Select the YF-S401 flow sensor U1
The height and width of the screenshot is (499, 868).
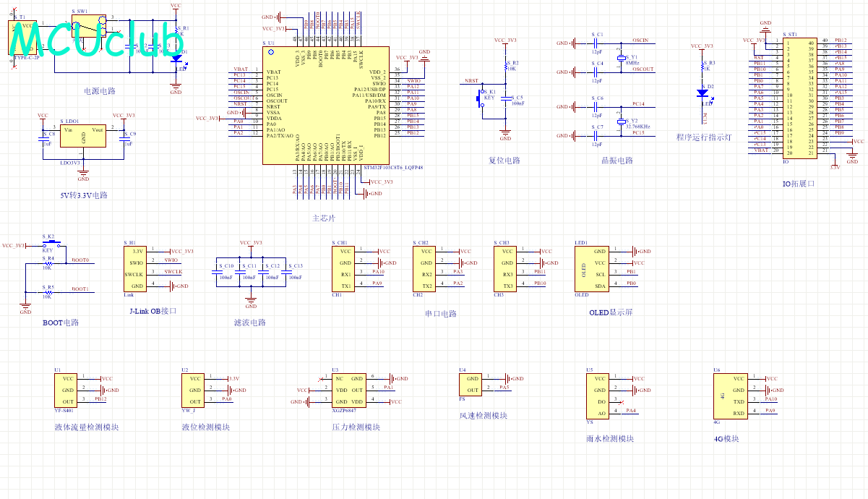point(66,391)
